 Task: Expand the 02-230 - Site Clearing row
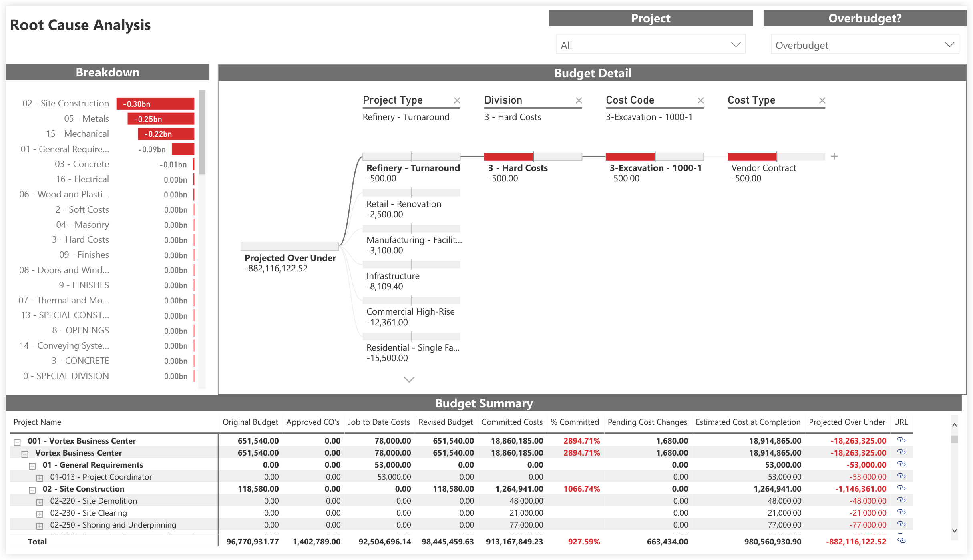(x=40, y=514)
